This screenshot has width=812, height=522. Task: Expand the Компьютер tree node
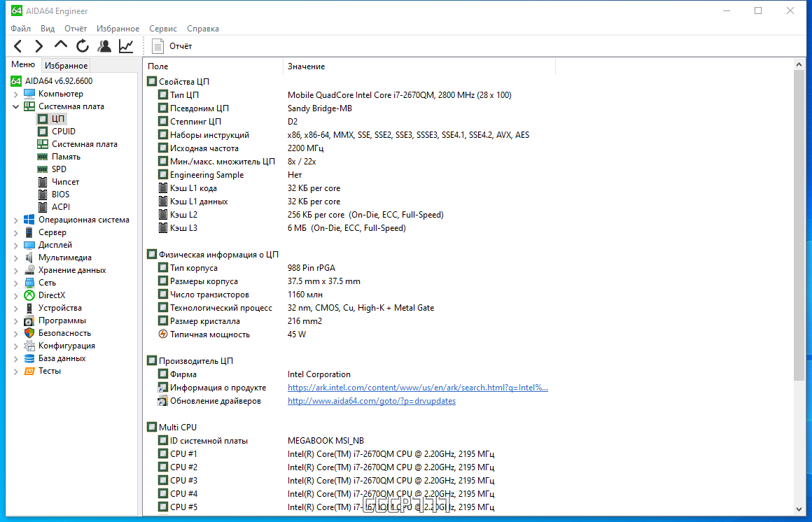coord(15,94)
